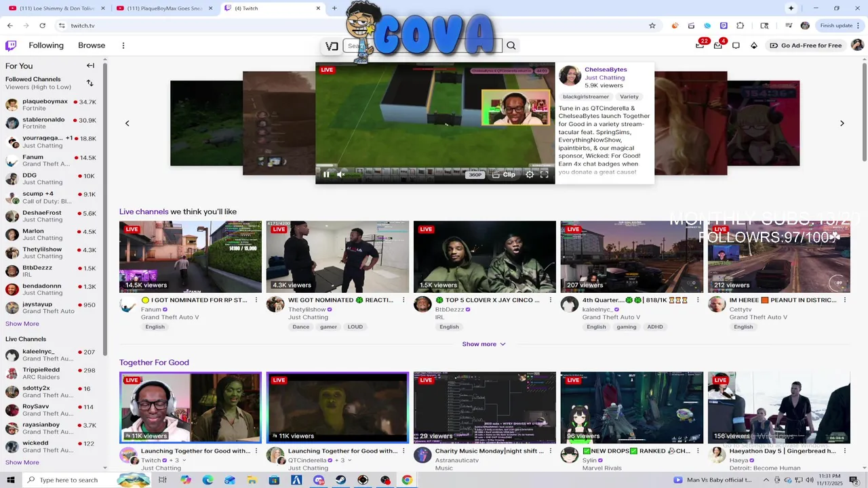
Task: Open options for kaleelnyc_ stream card
Action: point(698,300)
